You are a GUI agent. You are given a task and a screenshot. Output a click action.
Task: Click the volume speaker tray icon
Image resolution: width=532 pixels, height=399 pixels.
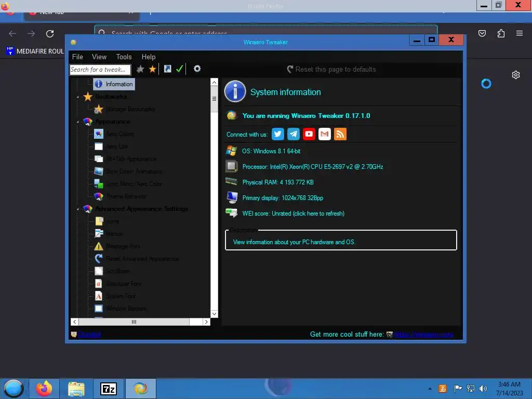tap(483, 389)
